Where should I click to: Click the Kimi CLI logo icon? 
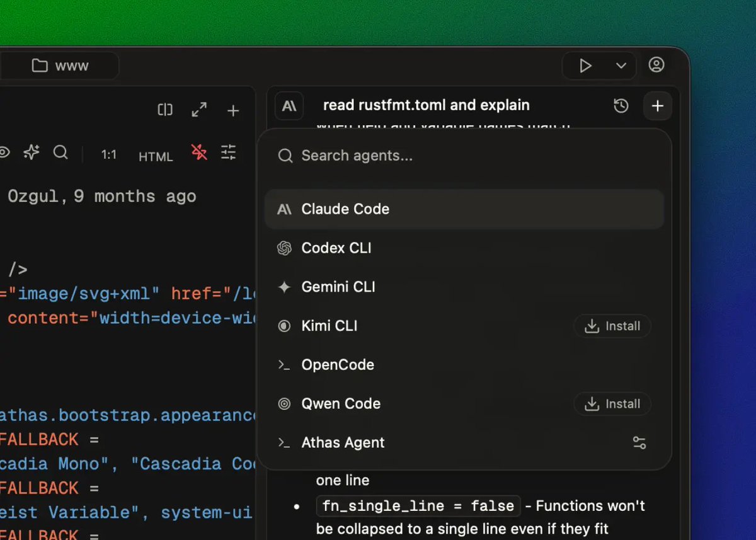[285, 326]
